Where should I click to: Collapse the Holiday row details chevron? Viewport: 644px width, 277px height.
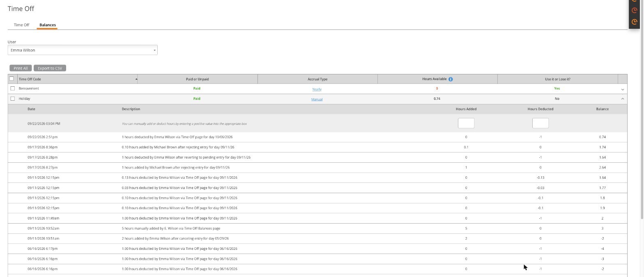click(623, 99)
